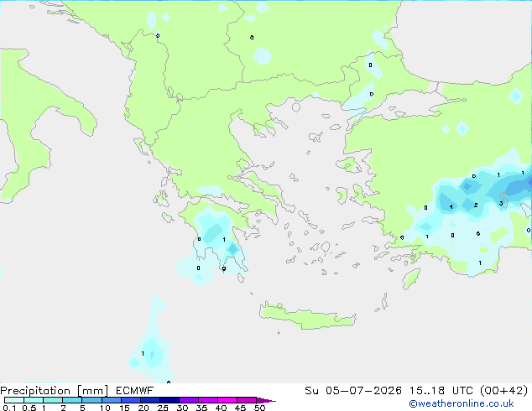Click the '4' precipitation value over Turkey
Image resolution: width=532 pixels, height=411 pixels.
click(x=451, y=206)
